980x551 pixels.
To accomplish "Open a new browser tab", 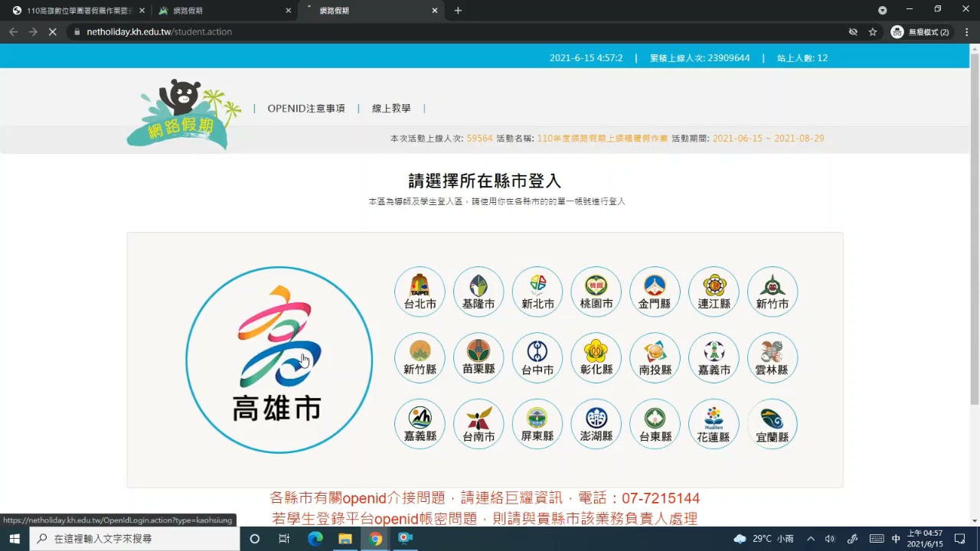I will coord(458,11).
